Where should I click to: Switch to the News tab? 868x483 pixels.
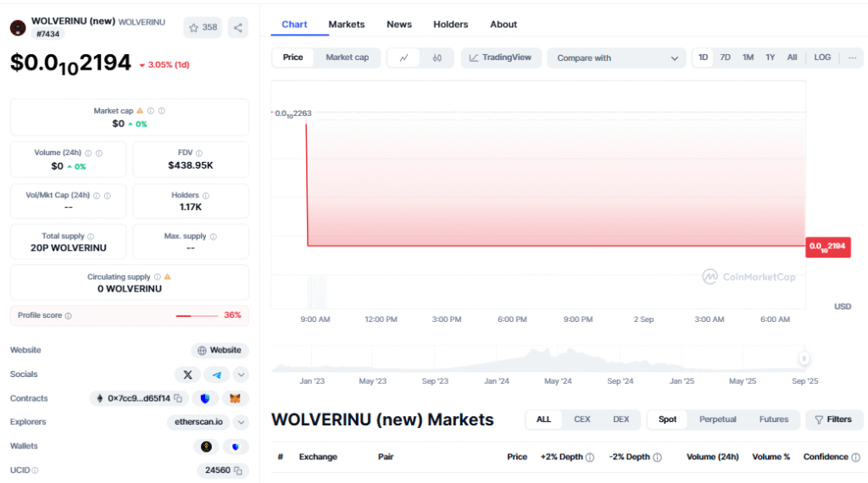tap(399, 25)
